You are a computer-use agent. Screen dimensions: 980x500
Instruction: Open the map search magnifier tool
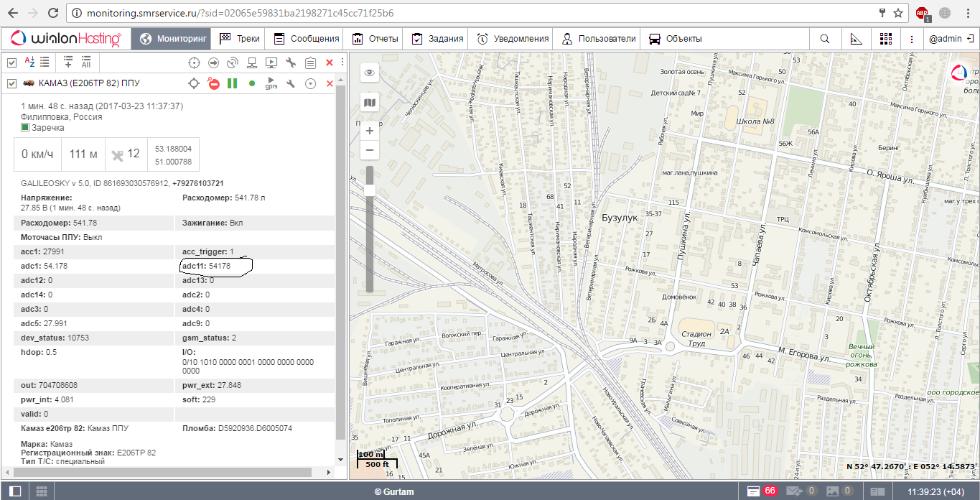[x=825, y=39]
